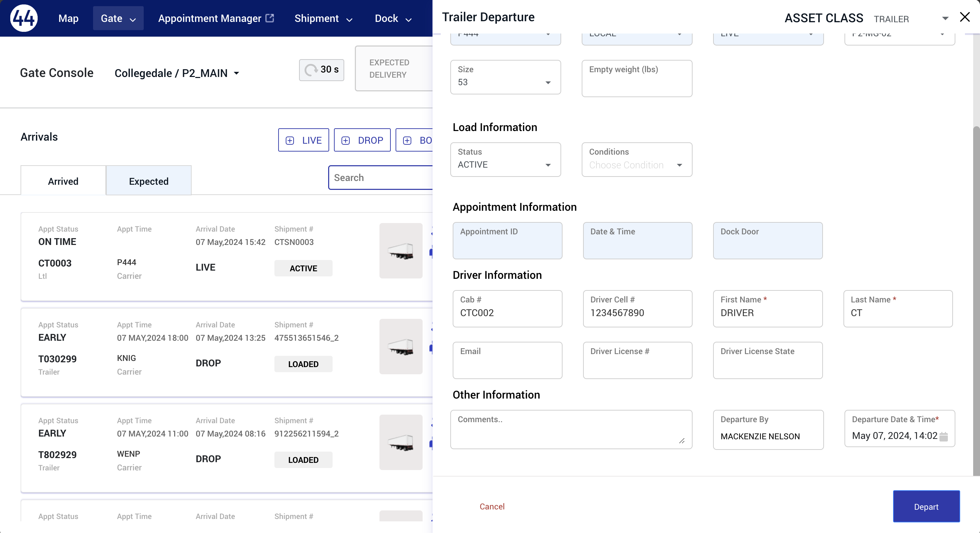Click the Driver License # field
The height and width of the screenshot is (533, 980).
637,360
